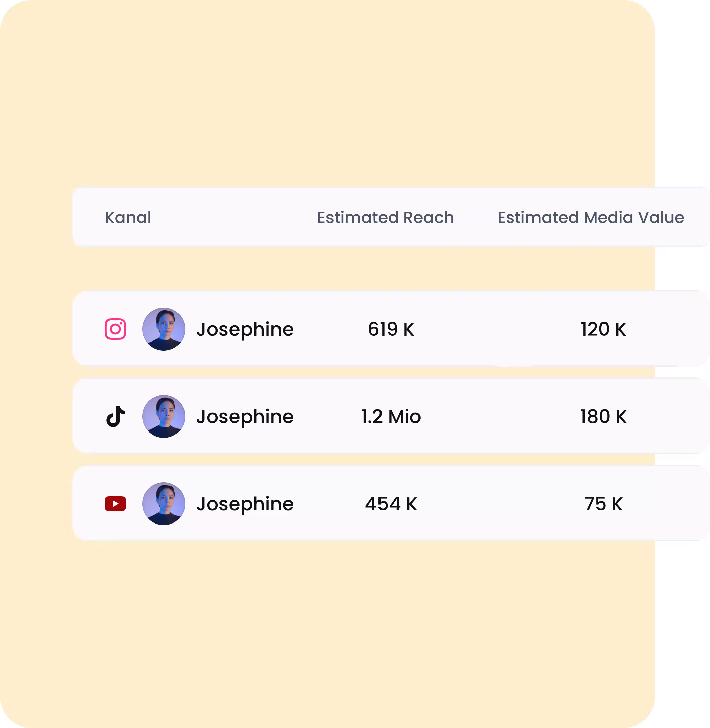
Task: Click the Instagram icon
Action: pos(115,329)
